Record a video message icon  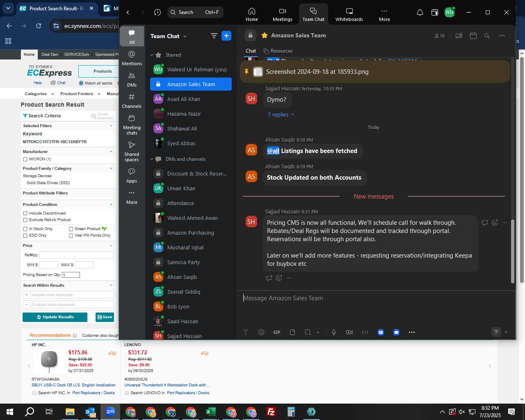pos(349,332)
